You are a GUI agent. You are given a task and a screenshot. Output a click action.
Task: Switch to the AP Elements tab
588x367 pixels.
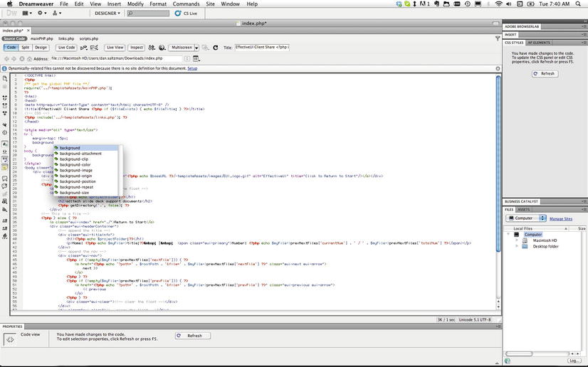click(540, 43)
